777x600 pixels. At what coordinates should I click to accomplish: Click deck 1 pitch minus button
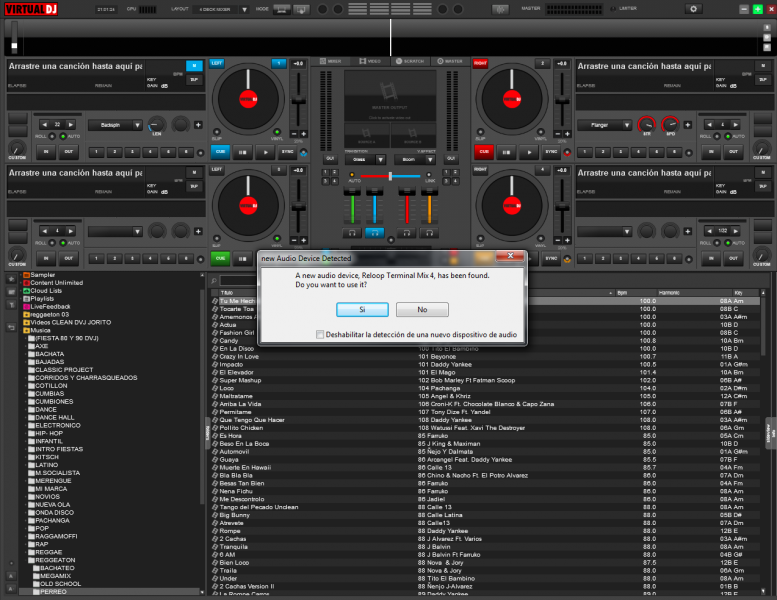coord(294,134)
